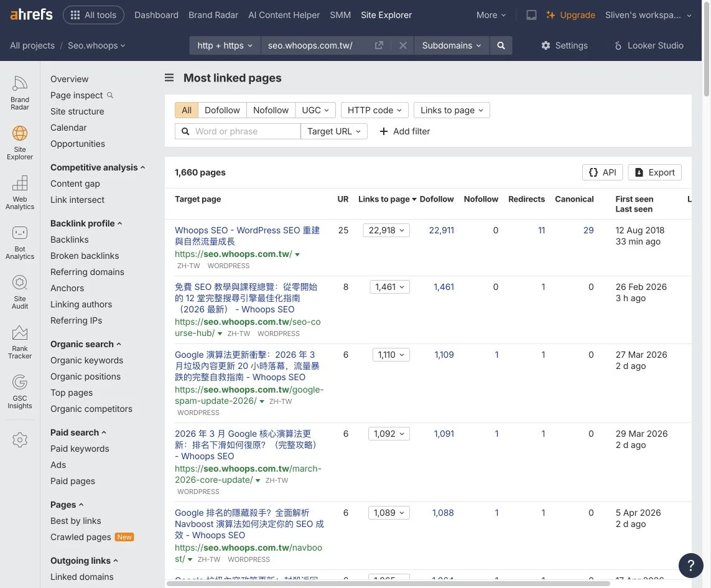
Task: Go to Overview in side menu
Action: (x=70, y=79)
